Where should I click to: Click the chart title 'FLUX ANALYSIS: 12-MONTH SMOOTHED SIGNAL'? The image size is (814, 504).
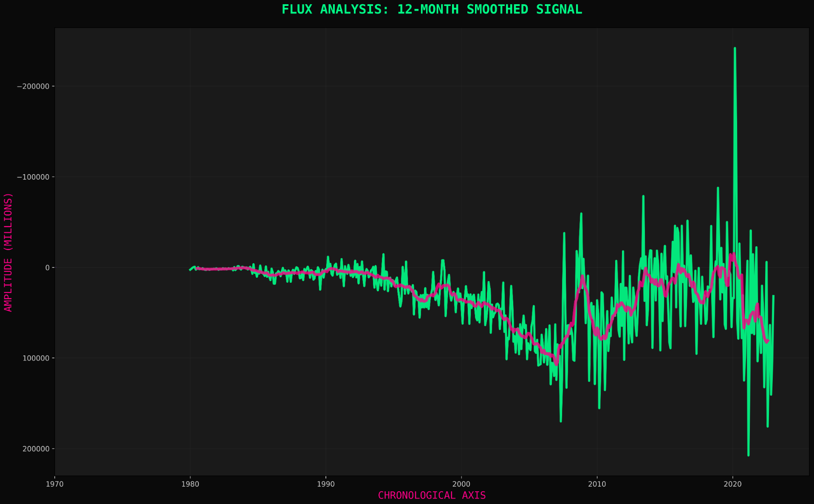pos(432,9)
